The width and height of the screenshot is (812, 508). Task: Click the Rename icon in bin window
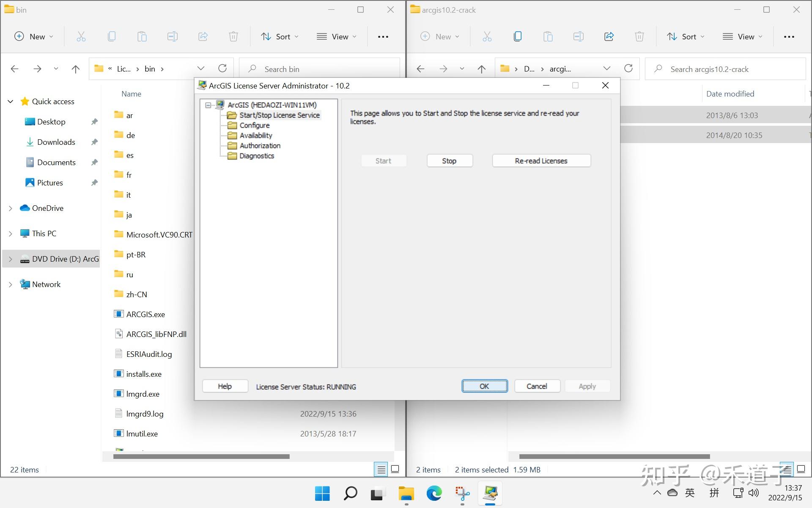[x=173, y=37]
